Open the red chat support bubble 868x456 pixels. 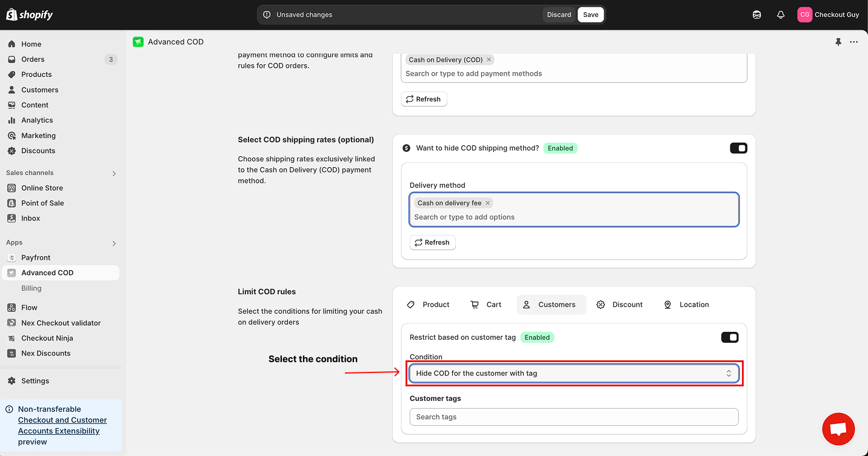point(838,429)
